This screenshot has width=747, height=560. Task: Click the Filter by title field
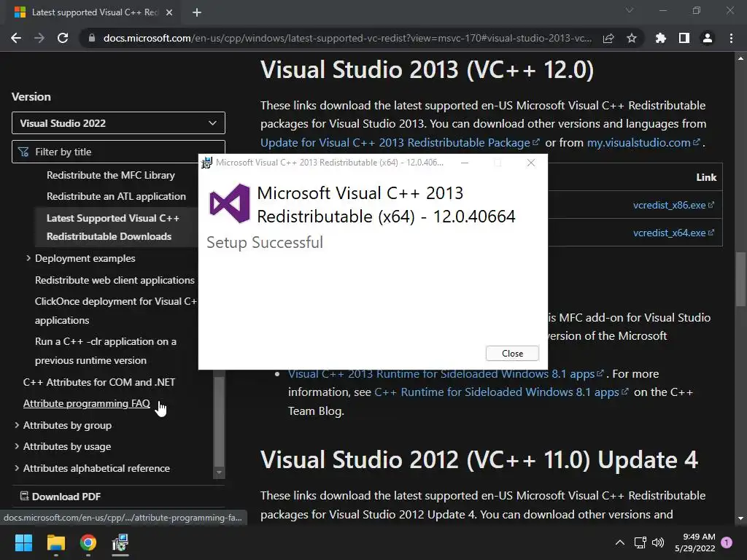point(118,152)
